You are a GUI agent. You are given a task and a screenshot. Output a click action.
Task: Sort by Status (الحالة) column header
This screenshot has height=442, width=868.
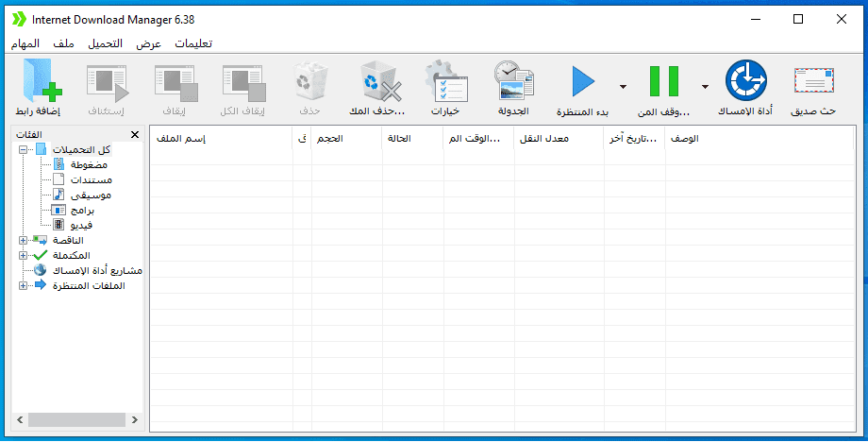(x=412, y=139)
